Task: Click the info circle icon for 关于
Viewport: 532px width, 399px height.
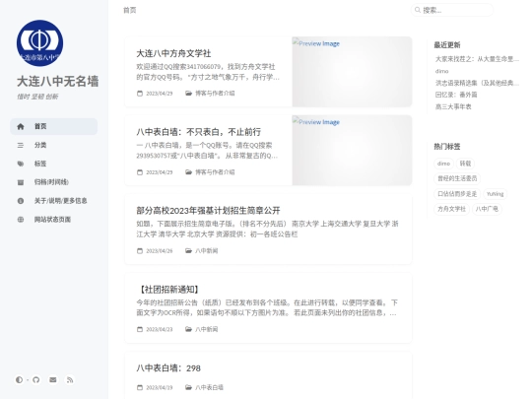Action: click(21, 201)
